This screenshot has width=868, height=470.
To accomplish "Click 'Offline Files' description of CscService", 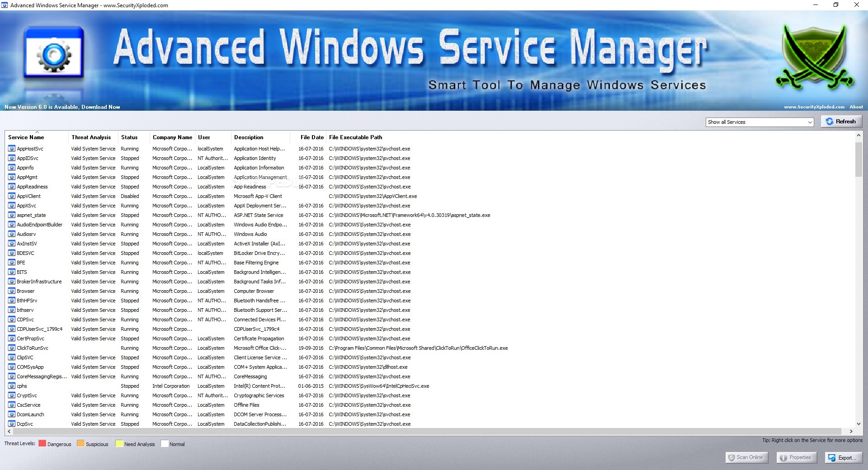I will [246, 405].
